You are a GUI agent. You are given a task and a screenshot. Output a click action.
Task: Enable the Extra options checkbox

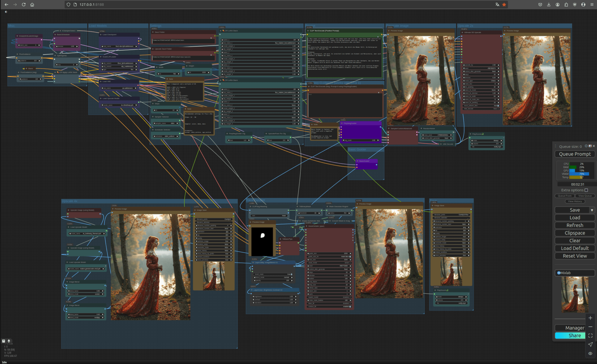[586, 190]
